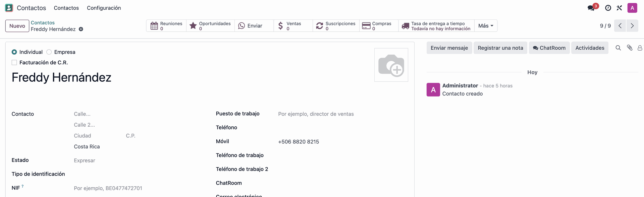Image resolution: width=644 pixels, height=197 pixels.
Task: Click the Contacto creado message text
Action: pos(462,94)
